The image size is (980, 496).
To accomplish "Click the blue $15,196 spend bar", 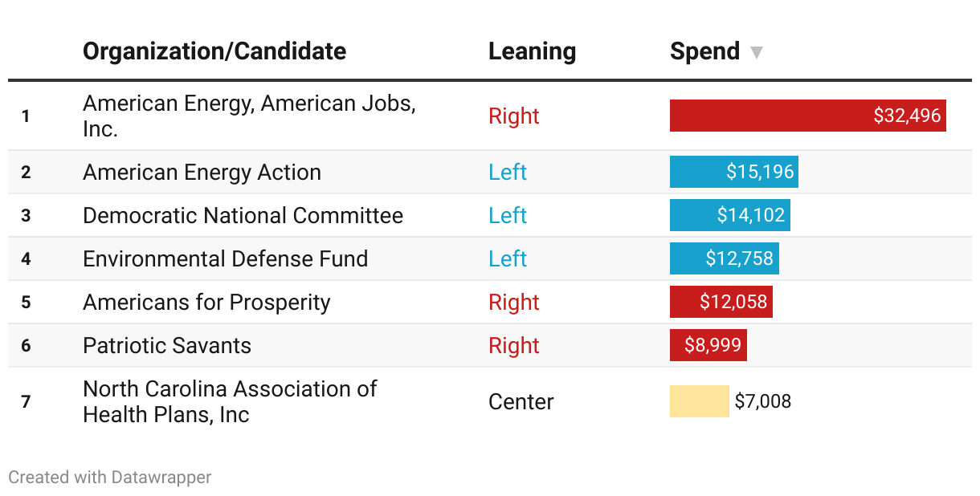I will tap(733, 172).
